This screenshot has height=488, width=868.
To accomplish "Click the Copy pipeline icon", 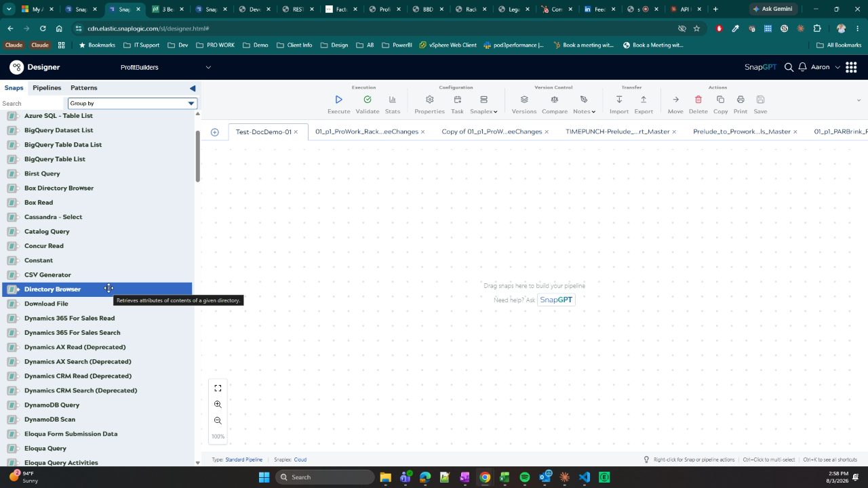I will tap(720, 100).
